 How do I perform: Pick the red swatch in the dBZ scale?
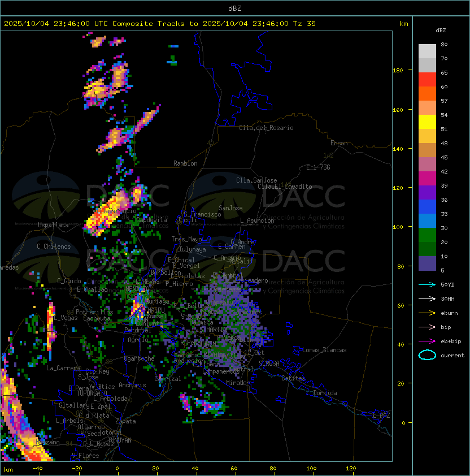427,80
